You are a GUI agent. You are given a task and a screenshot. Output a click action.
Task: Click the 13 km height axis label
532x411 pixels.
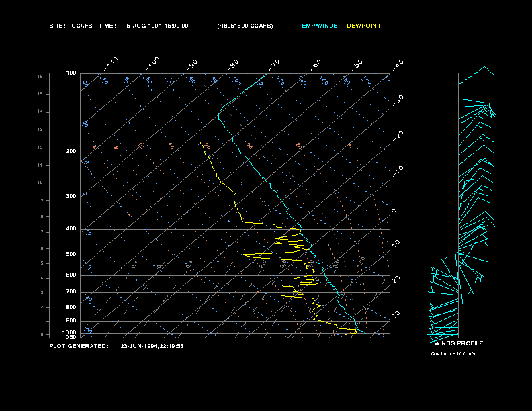coord(40,130)
